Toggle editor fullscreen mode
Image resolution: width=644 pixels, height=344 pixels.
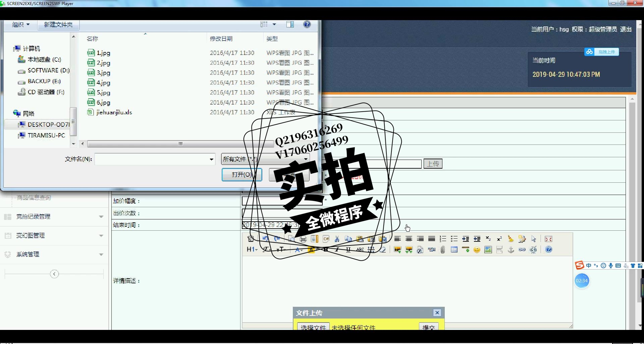[549, 239]
